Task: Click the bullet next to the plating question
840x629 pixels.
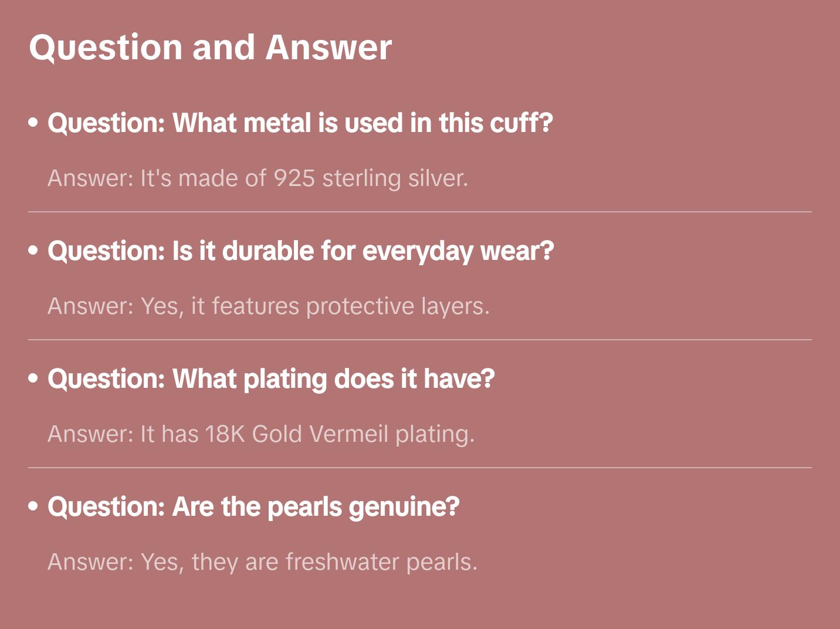Action: pos(33,378)
